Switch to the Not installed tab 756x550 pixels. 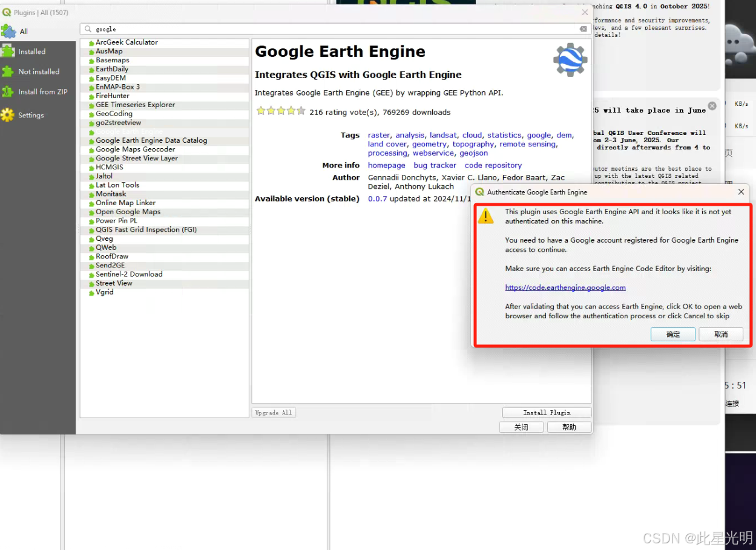38,71
